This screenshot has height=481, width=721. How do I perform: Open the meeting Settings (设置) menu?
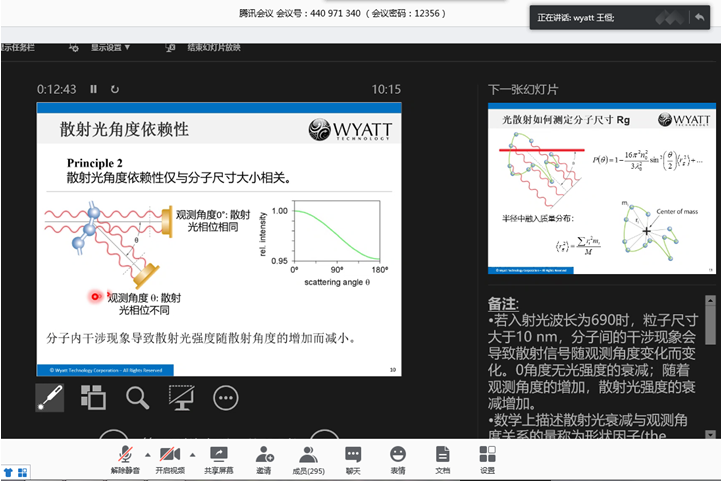pos(487,459)
